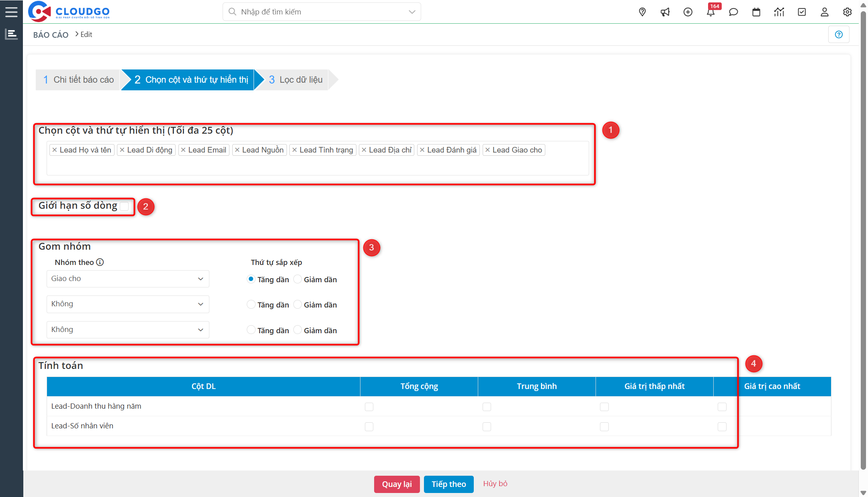868x497 pixels.
Task: Click the quick create plus icon
Action: tap(688, 12)
